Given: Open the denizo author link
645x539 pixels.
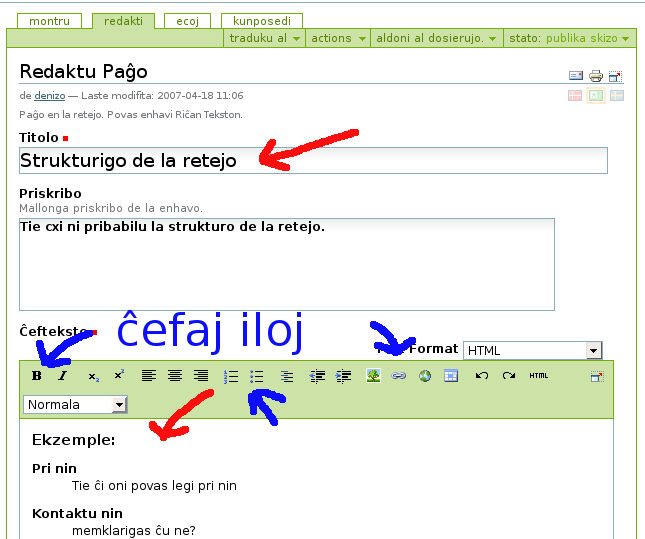Looking at the screenshot, I should click(x=48, y=96).
